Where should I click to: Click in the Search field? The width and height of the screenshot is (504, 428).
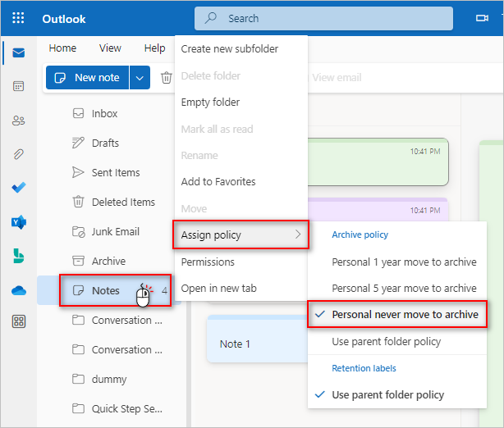[323, 18]
